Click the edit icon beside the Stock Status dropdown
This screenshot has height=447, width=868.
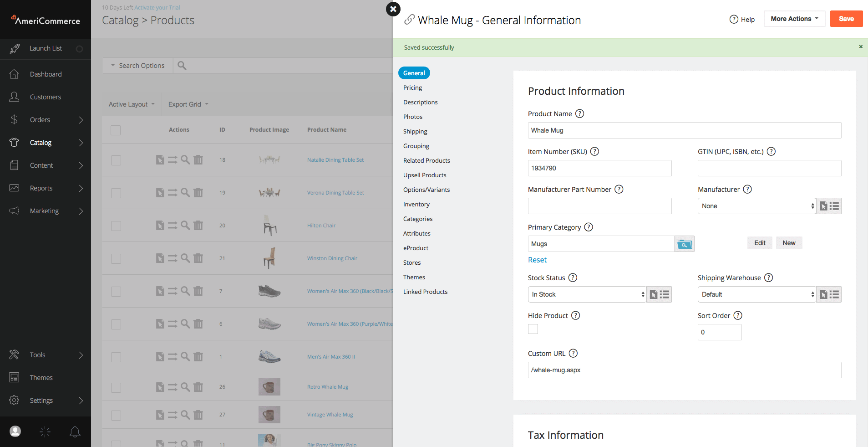point(654,295)
